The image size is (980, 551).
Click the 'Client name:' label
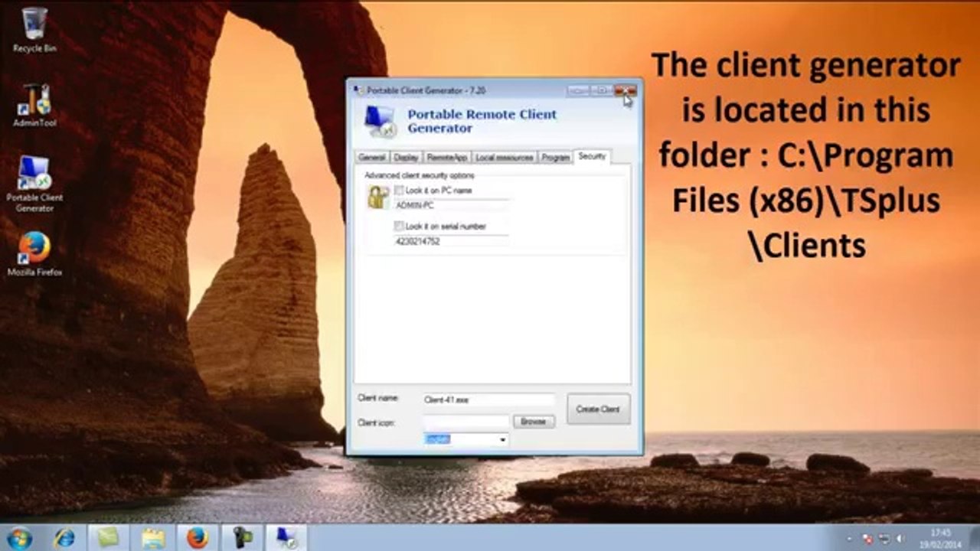pos(378,398)
